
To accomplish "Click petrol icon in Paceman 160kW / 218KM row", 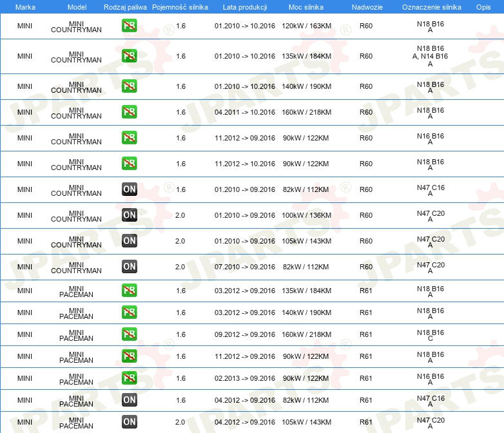I will [129, 334].
